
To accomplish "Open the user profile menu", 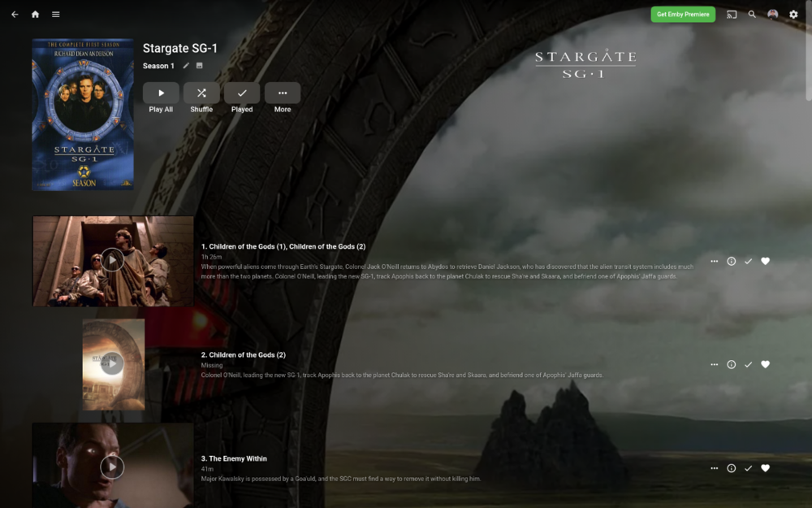I will (x=773, y=14).
